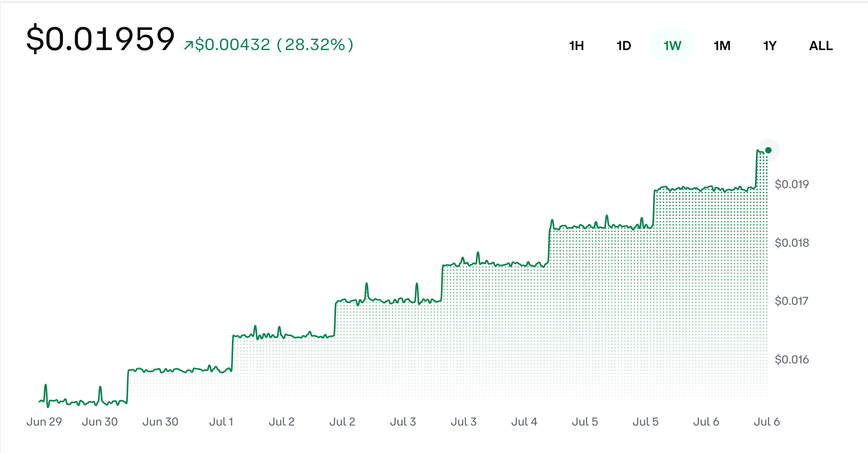Show the 1M price history
Image resolution: width=868 pixels, height=453 pixels.
(x=722, y=46)
